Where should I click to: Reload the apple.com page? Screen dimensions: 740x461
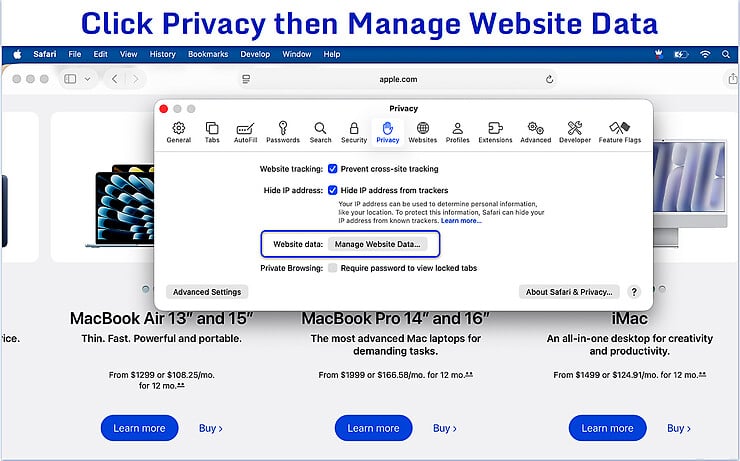tap(549, 79)
